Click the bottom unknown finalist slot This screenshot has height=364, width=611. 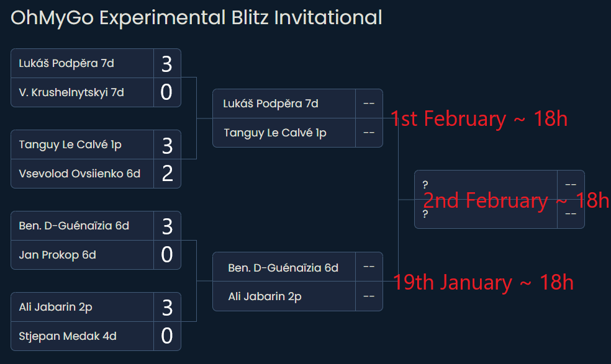pos(486,214)
